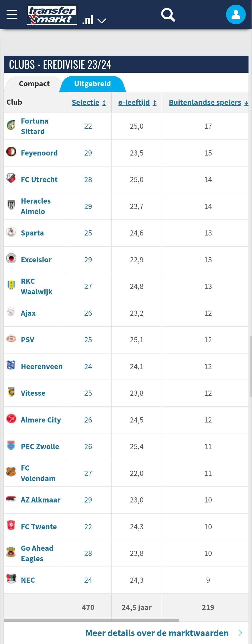Select the Uitgebreid tab
This screenshot has height=644, width=252.
coord(92,84)
